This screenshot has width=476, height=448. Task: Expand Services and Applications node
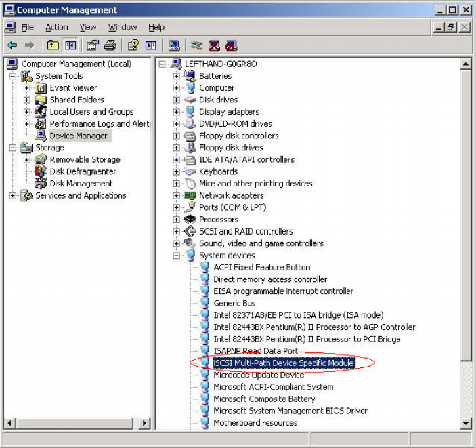(13, 196)
